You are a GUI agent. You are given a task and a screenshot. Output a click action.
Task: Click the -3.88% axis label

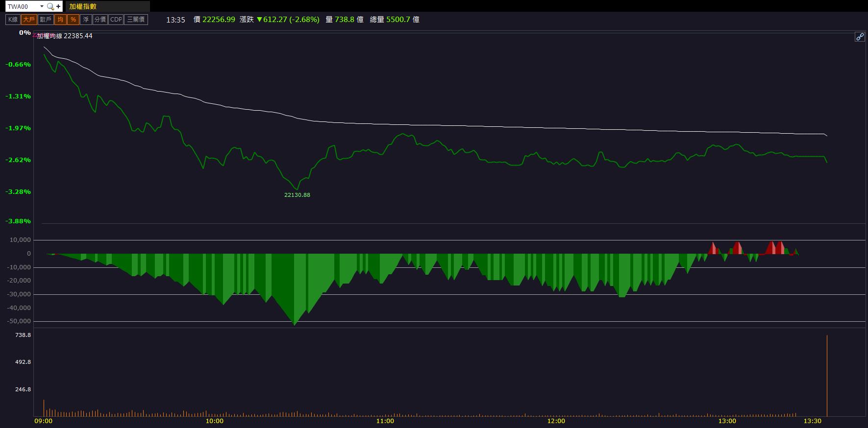pos(18,221)
